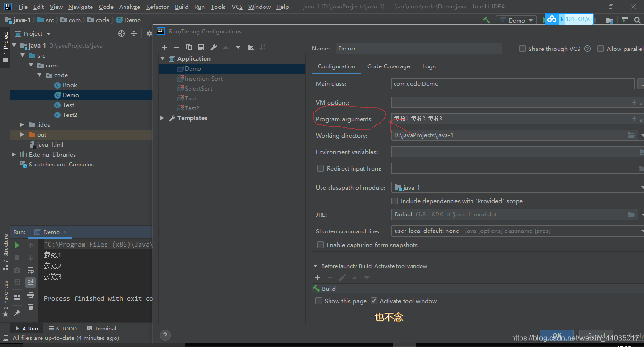
Task: Copy the selected run configuration
Action: (x=189, y=47)
